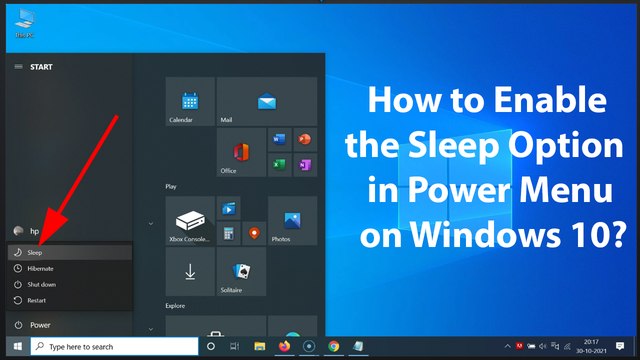640x360 pixels.
Task: Launch Firefox from the taskbar
Action: pyautogui.click(x=284, y=347)
